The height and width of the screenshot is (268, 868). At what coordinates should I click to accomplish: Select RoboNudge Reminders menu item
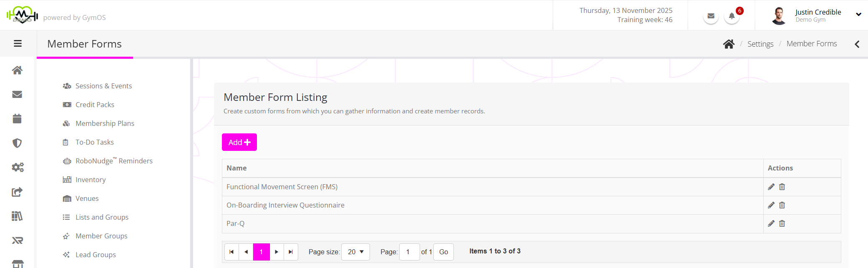114,161
